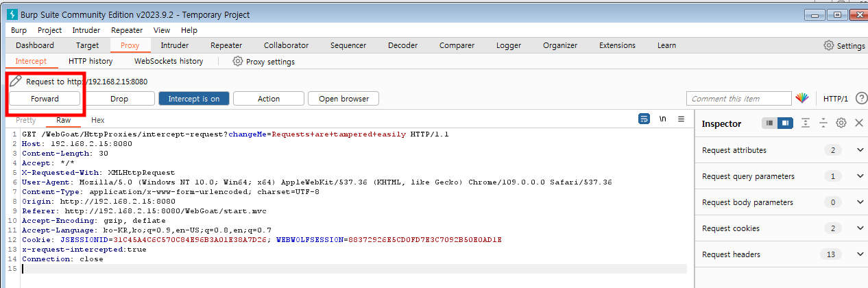Open the message editor hamburger menu
Screen dimensions: 868x288
[681, 119]
